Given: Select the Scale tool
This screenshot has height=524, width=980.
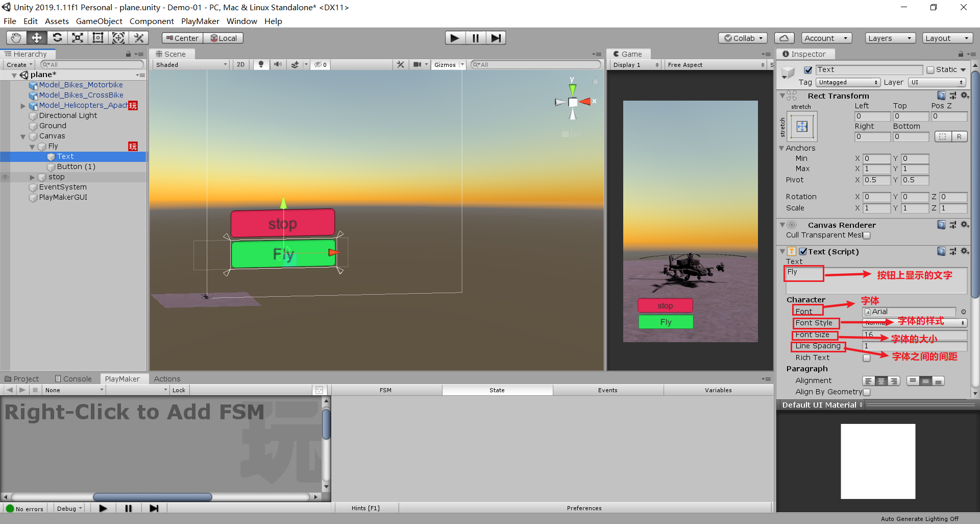Looking at the screenshot, I should (77, 37).
